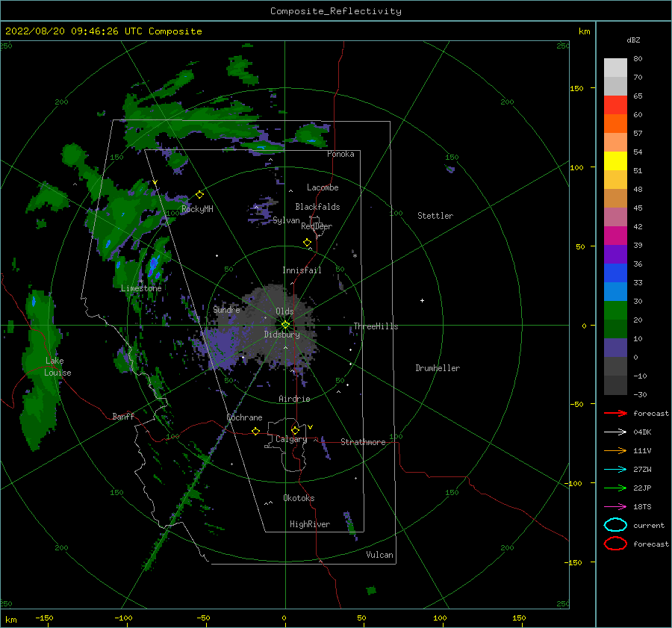Click the Innisfail city label

tap(302, 270)
